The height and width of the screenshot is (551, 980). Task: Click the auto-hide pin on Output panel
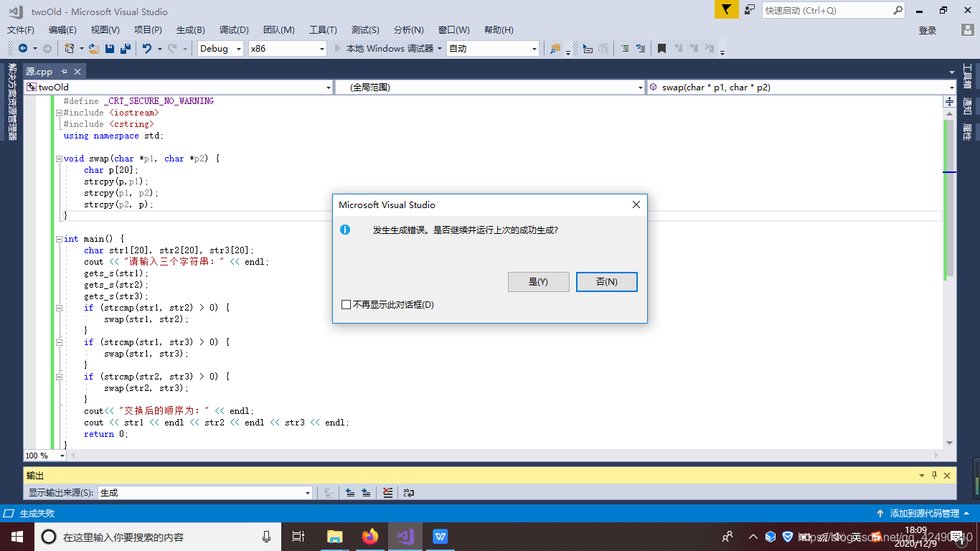tap(934, 475)
